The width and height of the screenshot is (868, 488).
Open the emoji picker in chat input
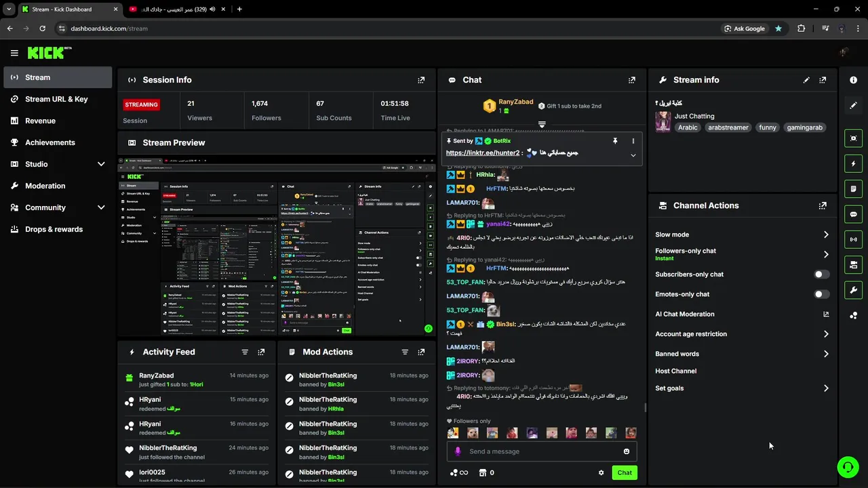point(627,451)
